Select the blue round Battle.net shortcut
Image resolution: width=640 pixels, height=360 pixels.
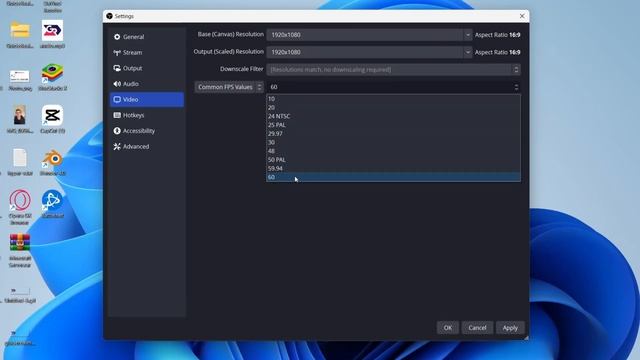(x=52, y=203)
